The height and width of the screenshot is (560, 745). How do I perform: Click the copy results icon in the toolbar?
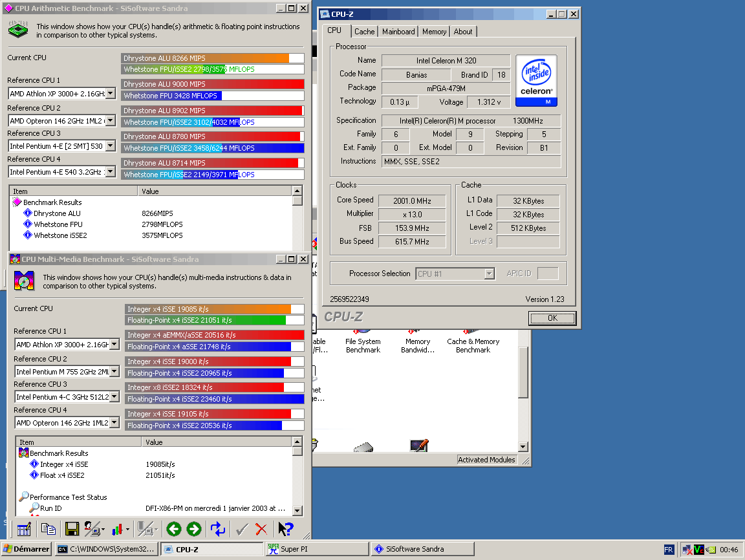pyautogui.click(x=48, y=529)
